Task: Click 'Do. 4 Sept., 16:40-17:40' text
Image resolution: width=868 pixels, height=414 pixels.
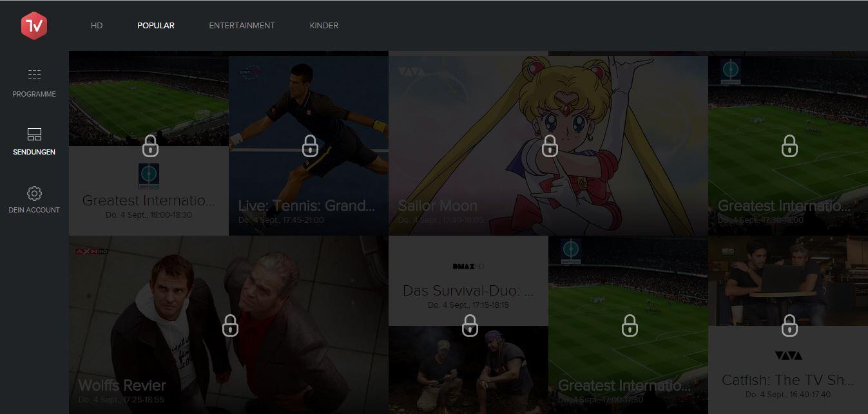Action: (788, 394)
